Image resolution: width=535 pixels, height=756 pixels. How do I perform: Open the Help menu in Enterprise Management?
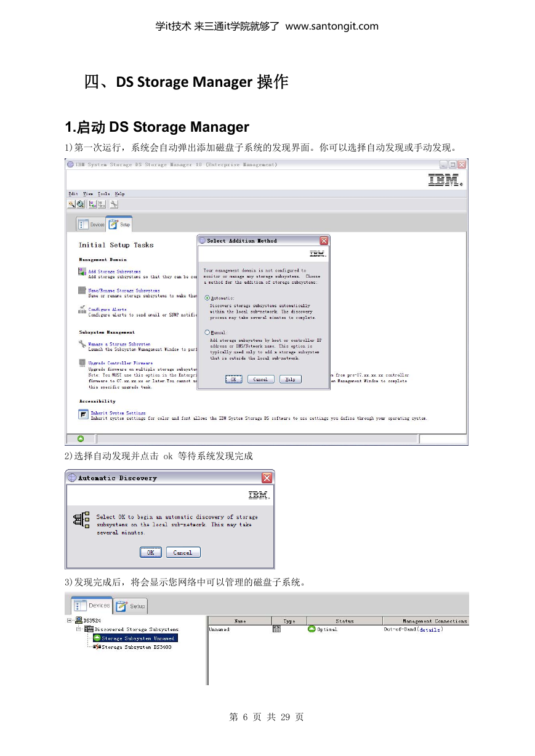pos(119,193)
